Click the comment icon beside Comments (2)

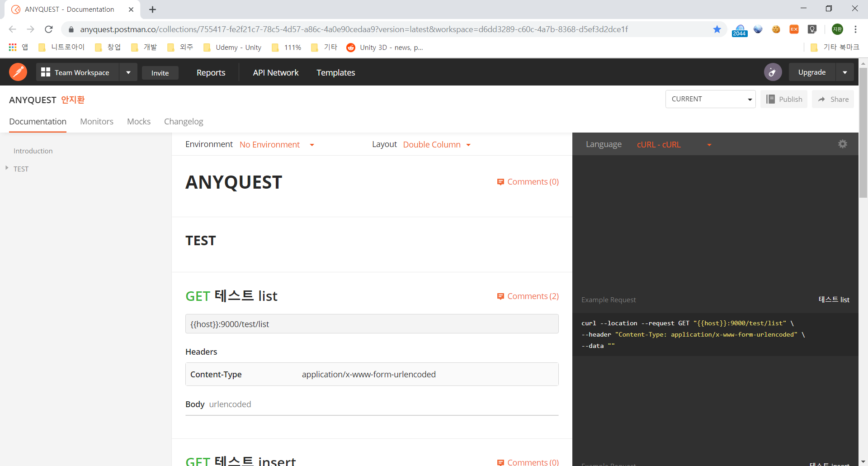pos(500,296)
